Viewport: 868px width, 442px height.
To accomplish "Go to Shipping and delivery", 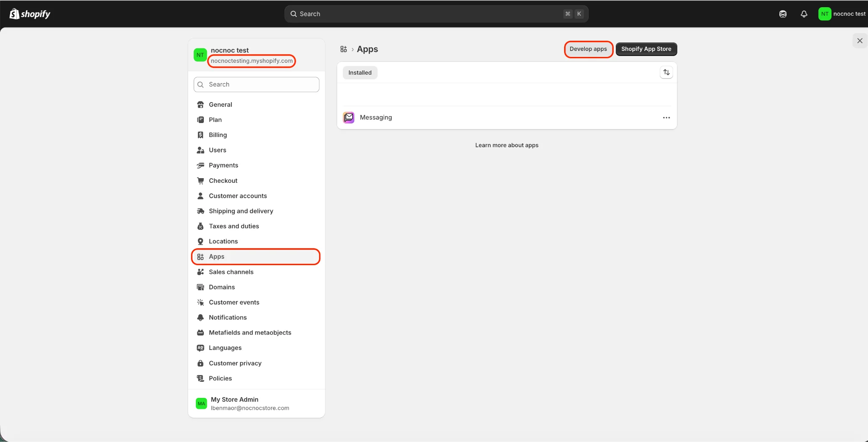I will [x=256, y=211].
